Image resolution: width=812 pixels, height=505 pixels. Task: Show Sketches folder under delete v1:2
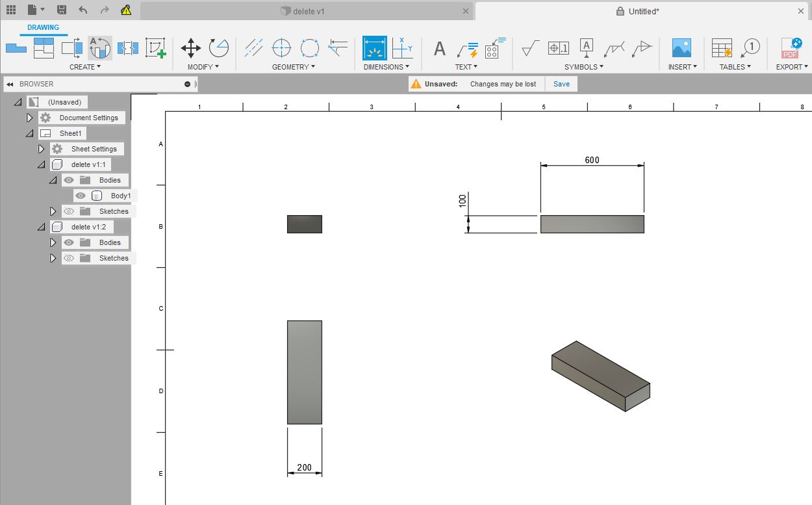click(69, 258)
